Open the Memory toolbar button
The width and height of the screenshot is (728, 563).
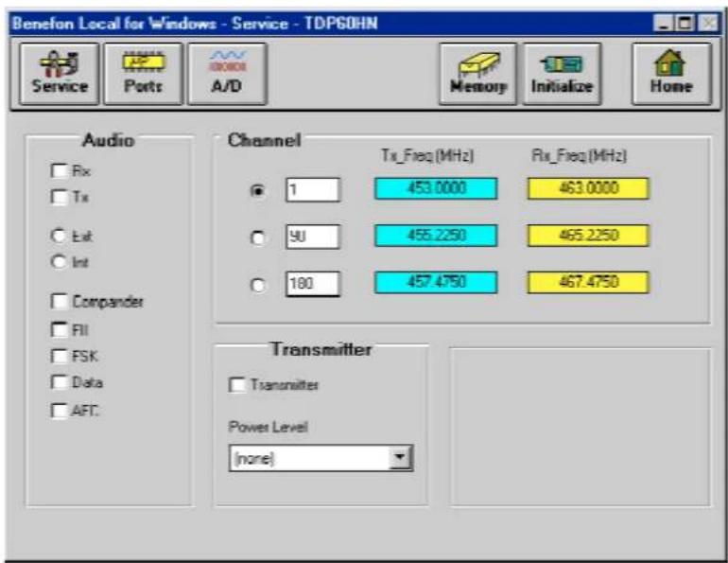point(477,74)
